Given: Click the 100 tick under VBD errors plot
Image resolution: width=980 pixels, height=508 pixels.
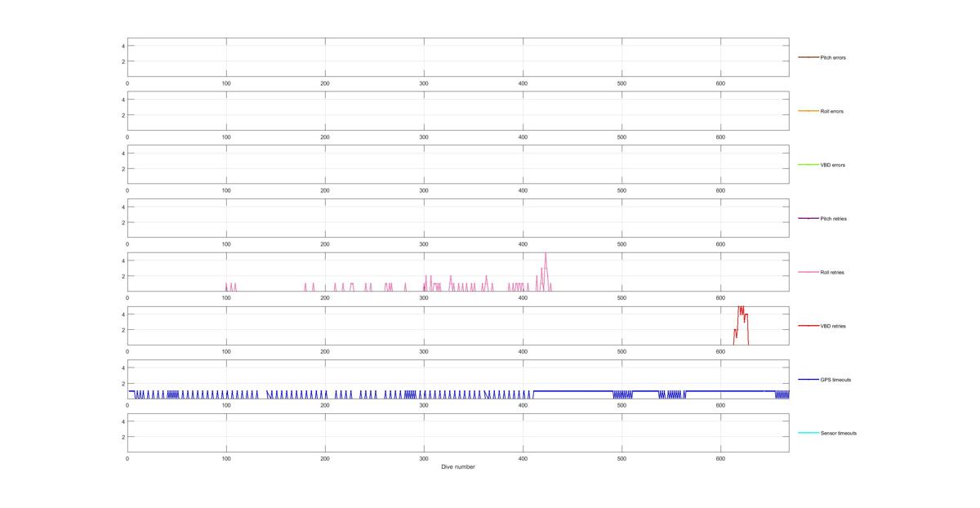Looking at the screenshot, I should (226, 190).
